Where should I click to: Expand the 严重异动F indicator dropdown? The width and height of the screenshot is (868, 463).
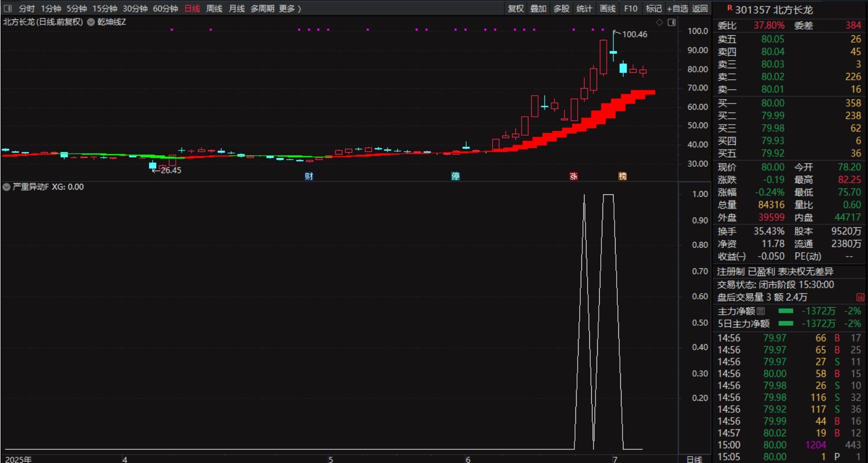point(6,187)
